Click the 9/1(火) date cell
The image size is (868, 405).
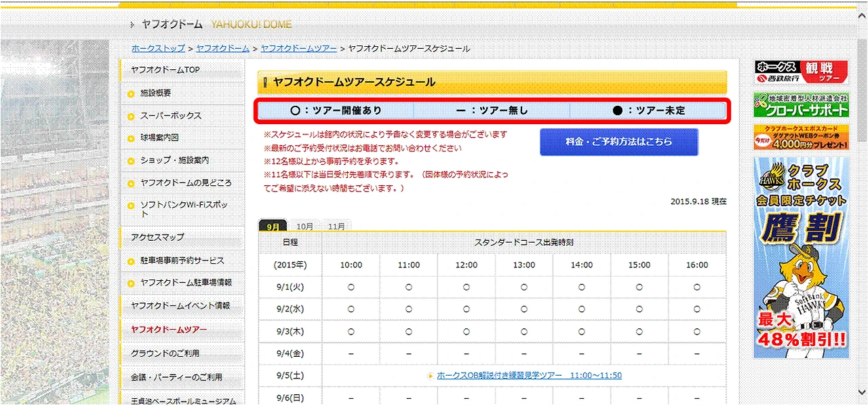(290, 287)
